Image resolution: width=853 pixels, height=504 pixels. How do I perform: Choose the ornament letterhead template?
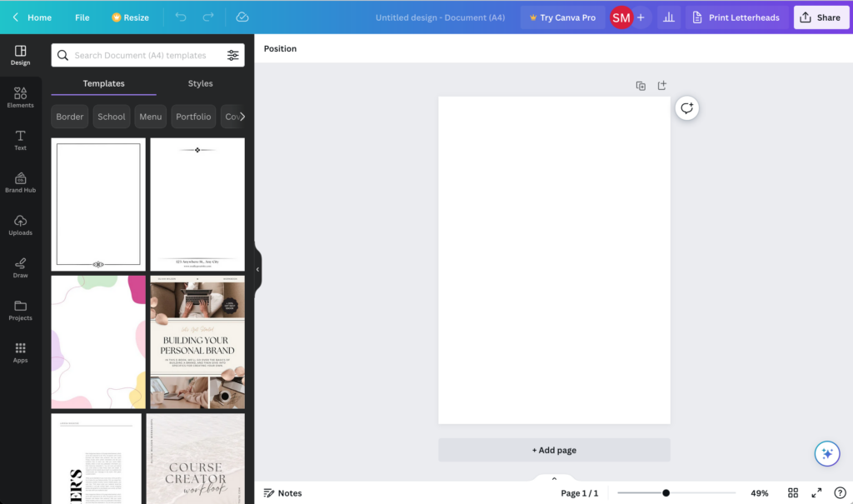click(x=197, y=204)
